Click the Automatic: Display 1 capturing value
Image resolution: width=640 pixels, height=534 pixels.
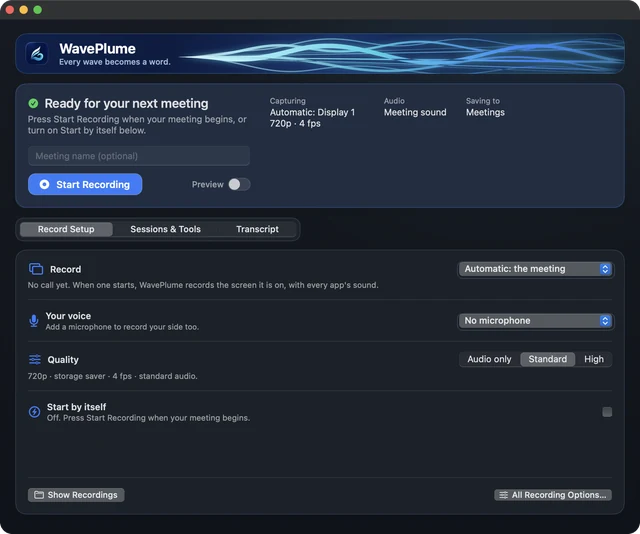click(x=312, y=113)
